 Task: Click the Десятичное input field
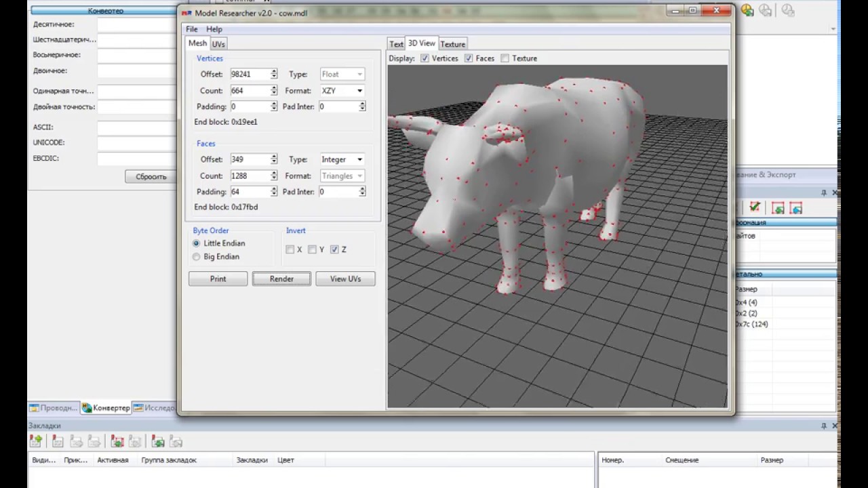click(136, 24)
